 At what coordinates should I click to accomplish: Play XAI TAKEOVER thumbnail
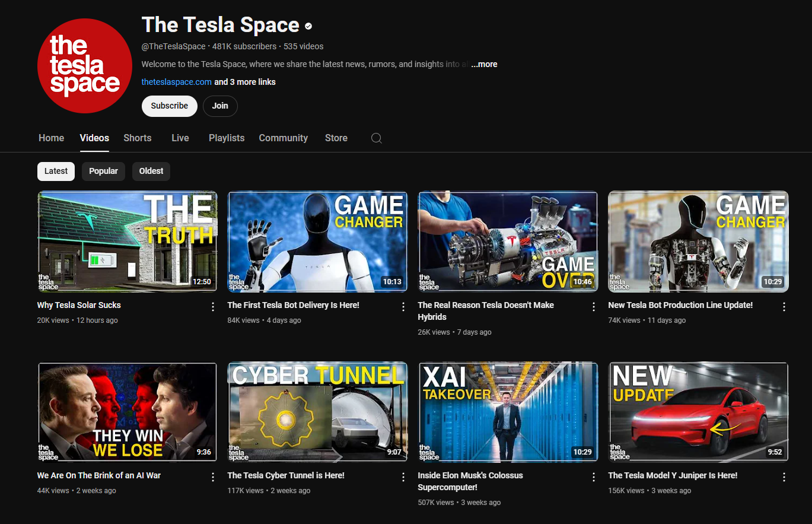[508, 412]
